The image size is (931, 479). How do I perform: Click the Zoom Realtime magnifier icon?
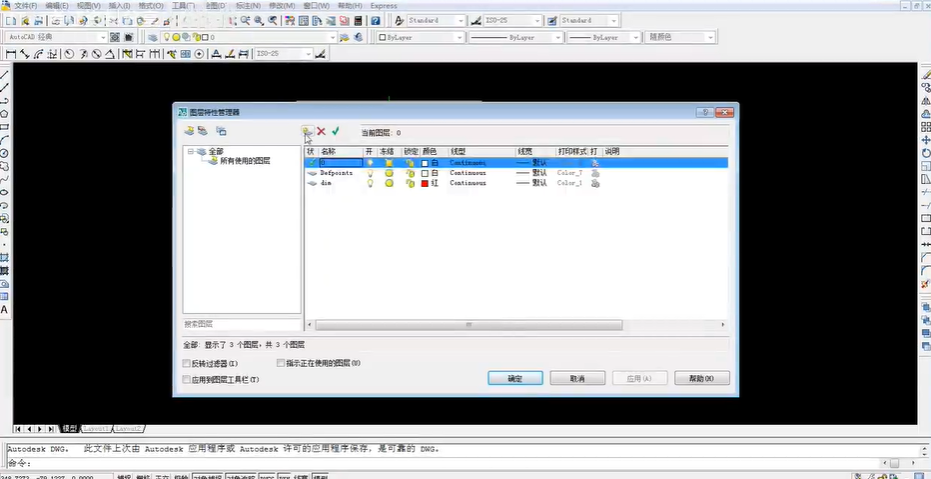[245, 21]
